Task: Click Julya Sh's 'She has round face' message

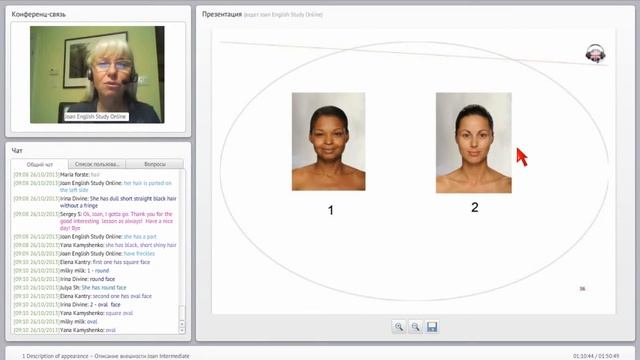Action: pyautogui.click(x=104, y=288)
